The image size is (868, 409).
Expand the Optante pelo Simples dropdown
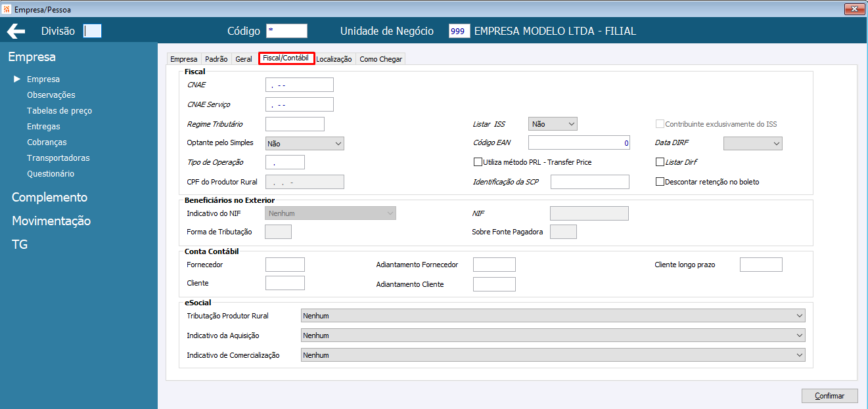coord(304,143)
